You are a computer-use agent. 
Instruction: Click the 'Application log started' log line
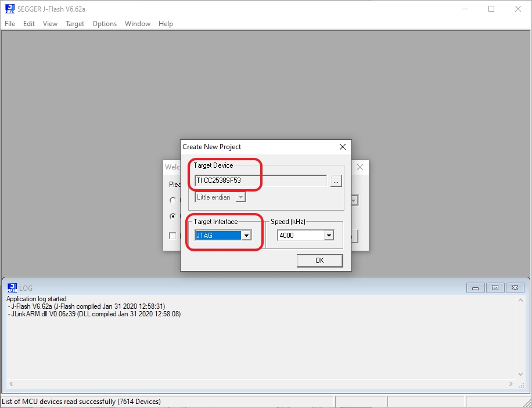37,299
